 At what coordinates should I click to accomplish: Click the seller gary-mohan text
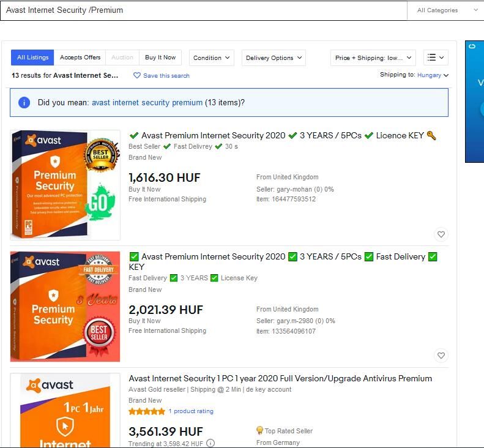(x=294, y=189)
